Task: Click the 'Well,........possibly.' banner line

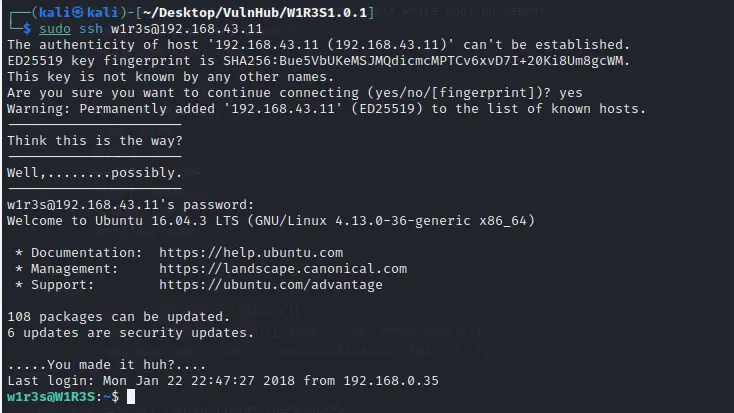Action: [95, 172]
